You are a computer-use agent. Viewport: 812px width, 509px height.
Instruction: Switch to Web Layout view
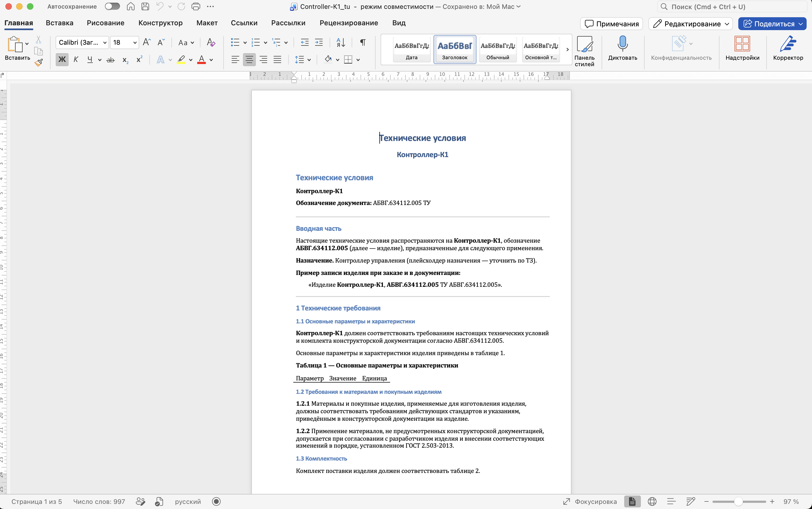[x=652, y=501]
